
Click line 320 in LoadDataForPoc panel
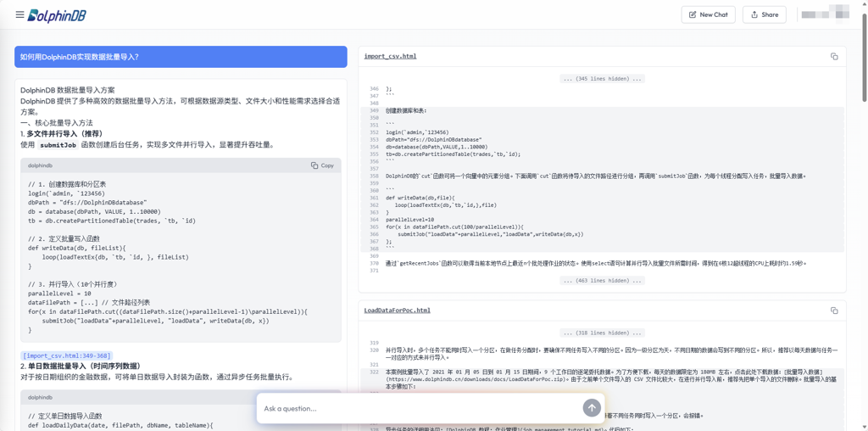[x=612, y=354]
